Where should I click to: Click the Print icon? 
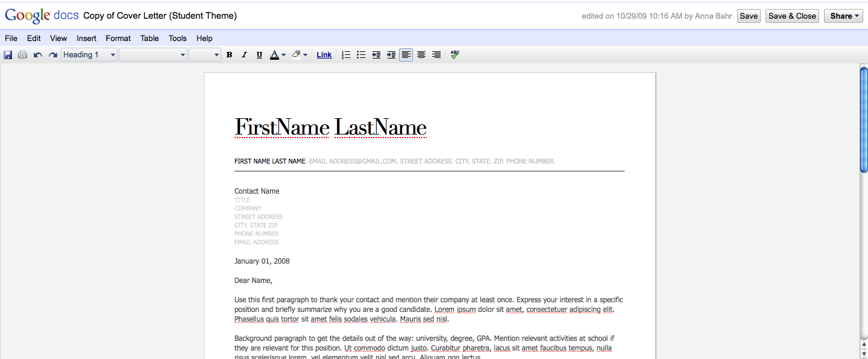pos(23,55)
